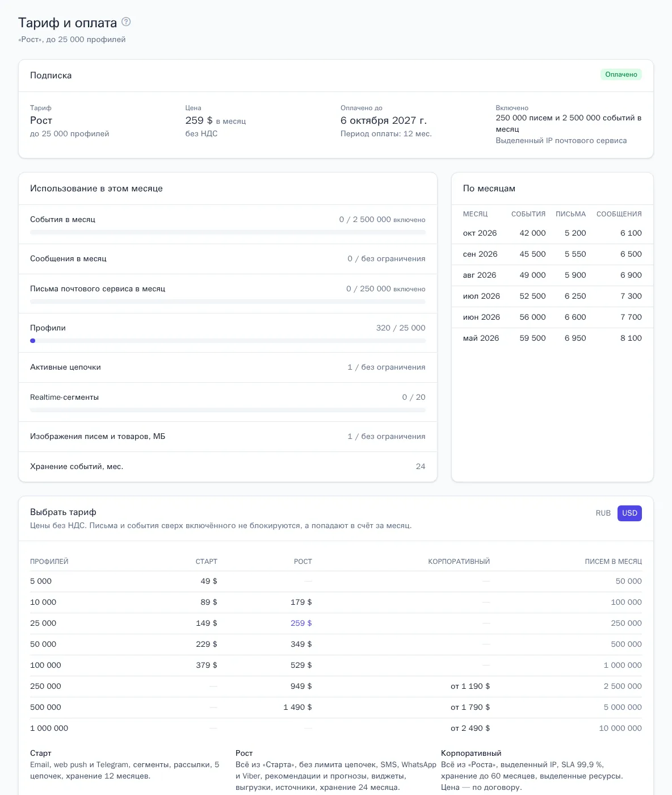This screenshot has width=672, height=795.
Task: Click the «Активные цепочки» usage row label
Action: click(x=65, y=367)
